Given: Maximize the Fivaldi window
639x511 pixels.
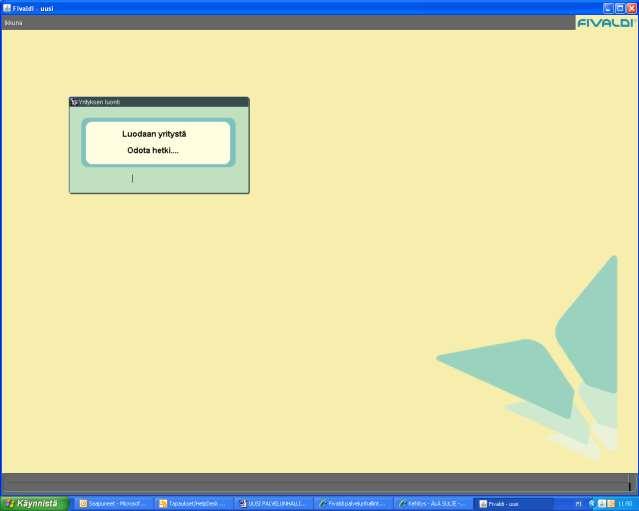Looking at the screenshot, I should pos(620,8).
